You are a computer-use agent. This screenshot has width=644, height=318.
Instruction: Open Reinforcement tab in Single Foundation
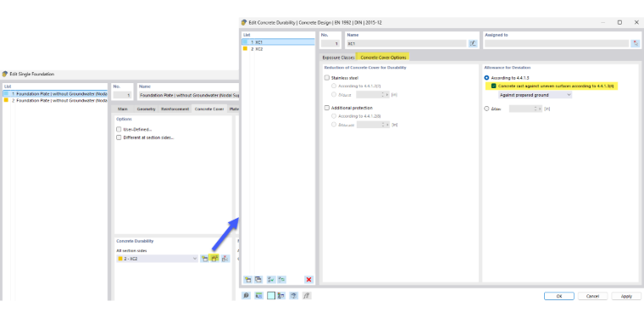175,109
